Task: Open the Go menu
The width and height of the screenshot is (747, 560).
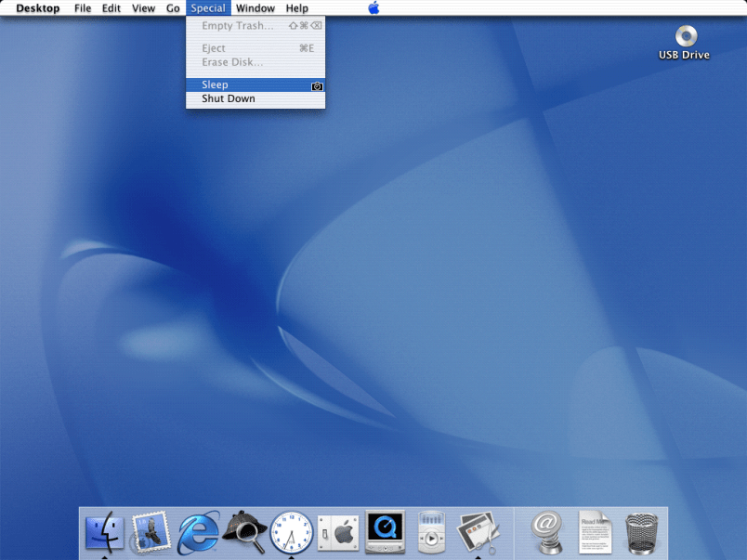Action: pos(173,8)
